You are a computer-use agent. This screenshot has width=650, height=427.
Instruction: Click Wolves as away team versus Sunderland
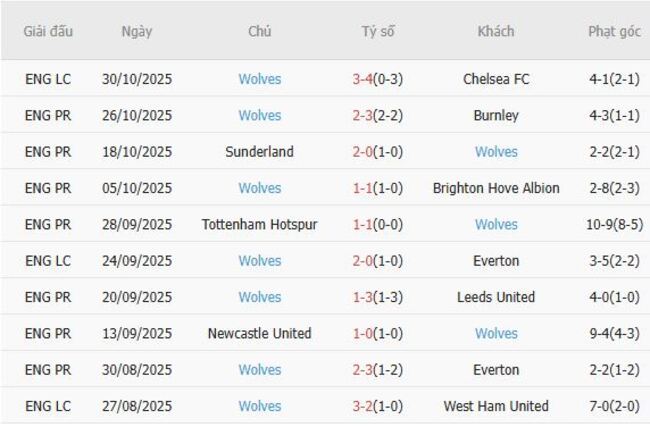click(496, 152)
